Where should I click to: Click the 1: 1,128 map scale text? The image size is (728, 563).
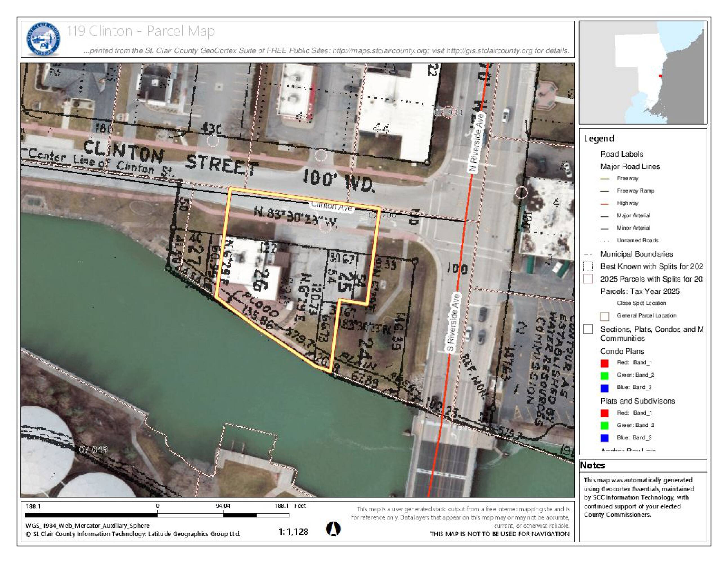(x=293, y=532)
